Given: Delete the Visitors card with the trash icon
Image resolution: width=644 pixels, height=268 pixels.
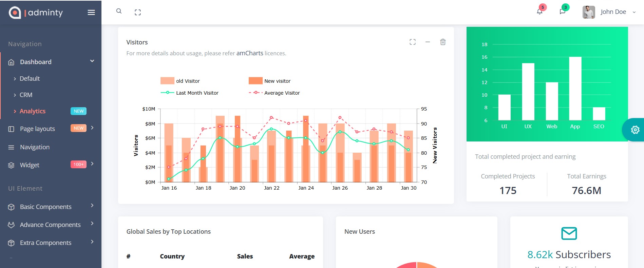Looking at the screenshot, I should 443,42.
